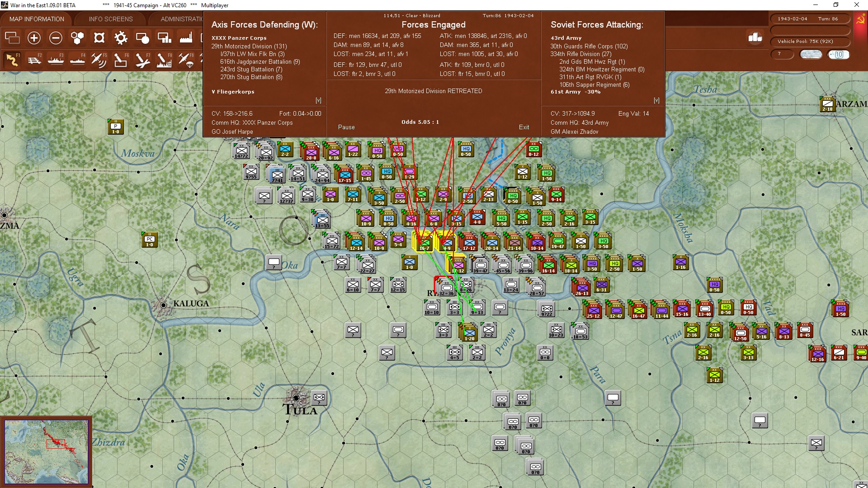Click Pause in the battle report
Screen dimensions: 868x488
pos(346,127)
